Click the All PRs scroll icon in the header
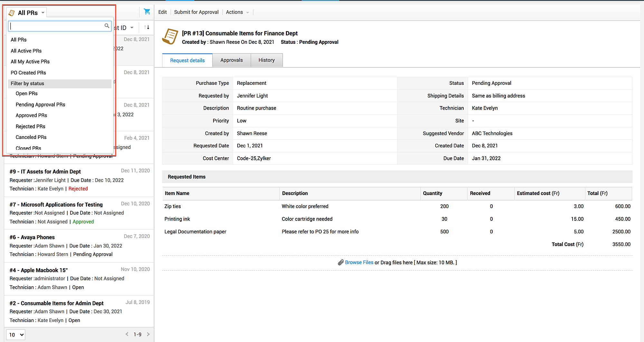Screen dimensions: 644x342 pyautogui.click(x=12, y=13)
